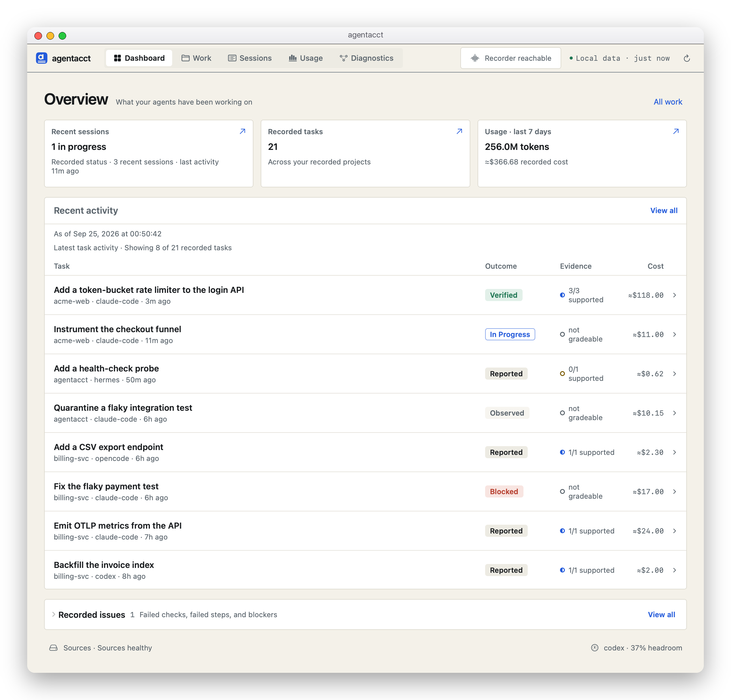Open the Usage tab
The height and width of the screenshot is (700, 731).
pyautogui.click(x=306, y=58)
